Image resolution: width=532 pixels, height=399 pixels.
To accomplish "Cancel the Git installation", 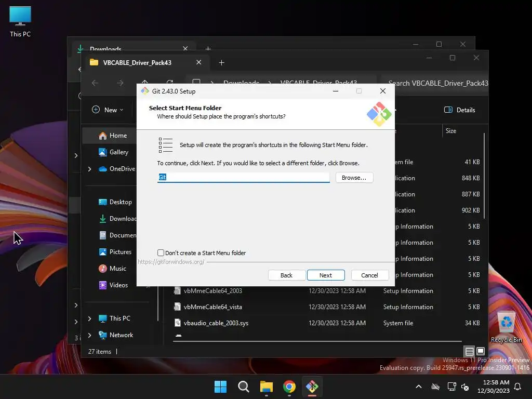I will point(369,275).
